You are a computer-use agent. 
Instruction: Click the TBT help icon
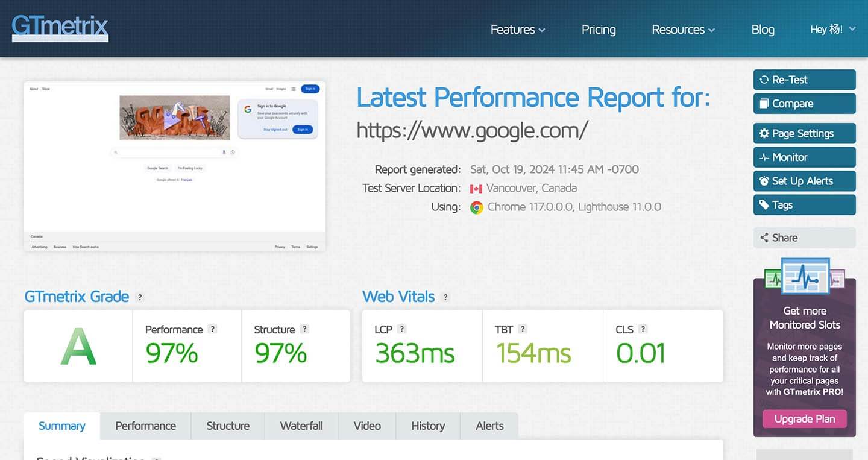coord(523,329)
